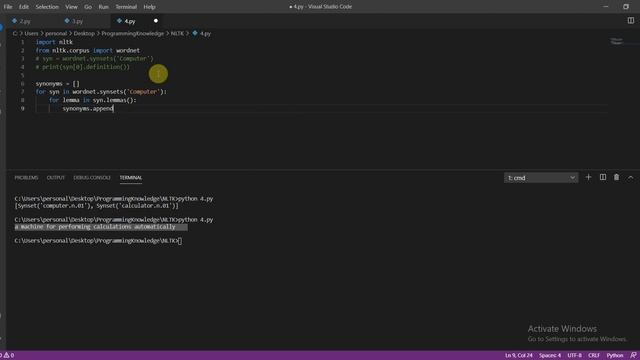640x360 pixels.
Task: Click the errors and warnings status item
Action: point(8,356)
